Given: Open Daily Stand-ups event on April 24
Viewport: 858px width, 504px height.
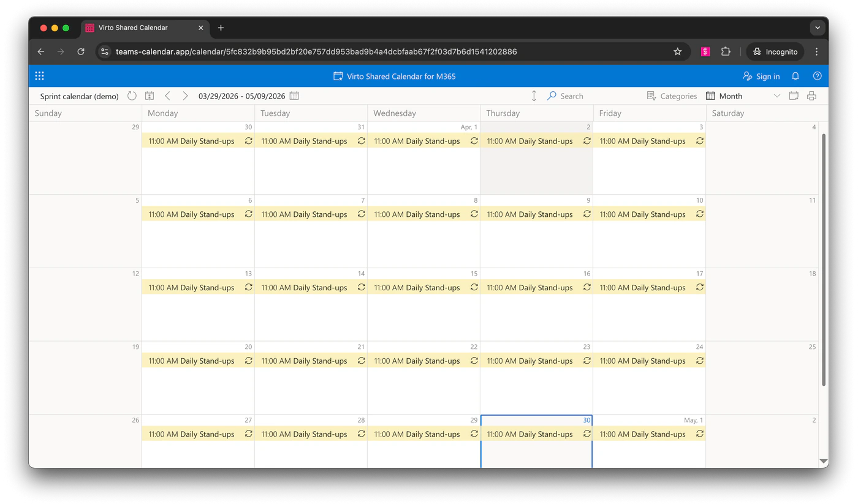Looking at the screenshot, I should [x=649, y=361].
